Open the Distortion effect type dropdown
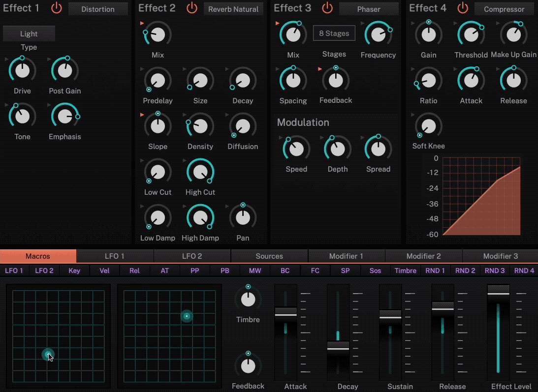The width and height of the screenshot is (538, 392). tap(98, 9)
